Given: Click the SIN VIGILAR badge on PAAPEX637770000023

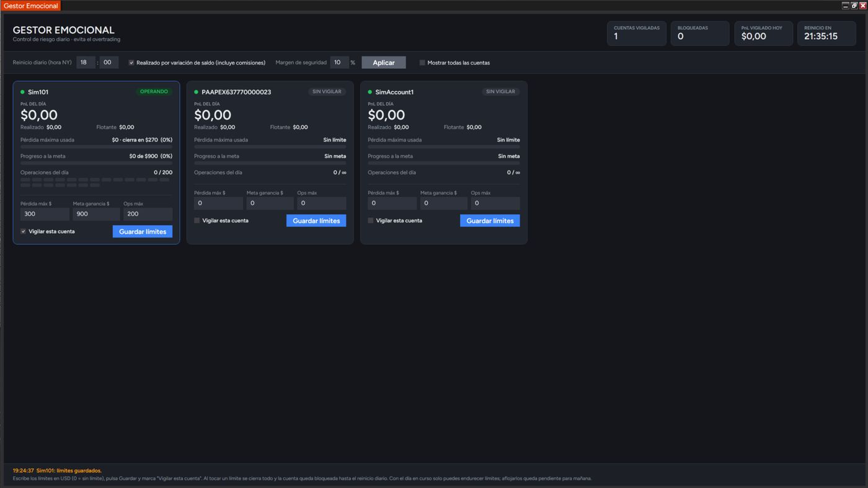Looking at the screenshot, I should tap(327, 92).
